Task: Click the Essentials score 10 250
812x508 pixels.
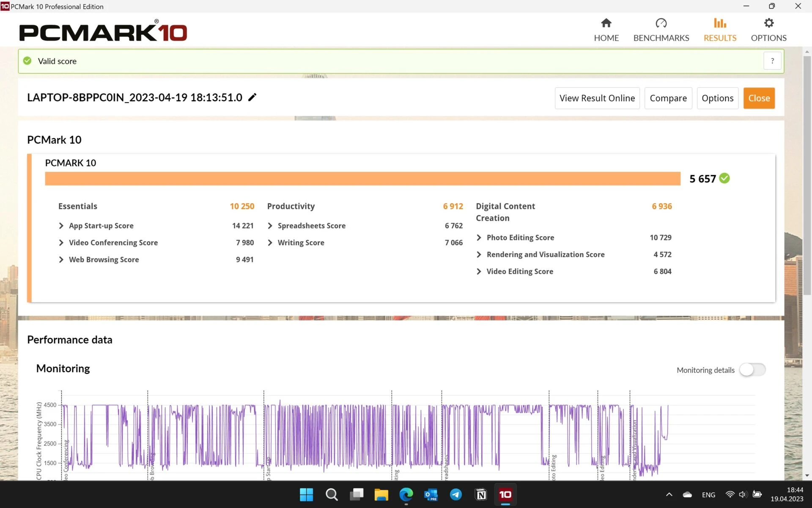Action: coord(242,206)
